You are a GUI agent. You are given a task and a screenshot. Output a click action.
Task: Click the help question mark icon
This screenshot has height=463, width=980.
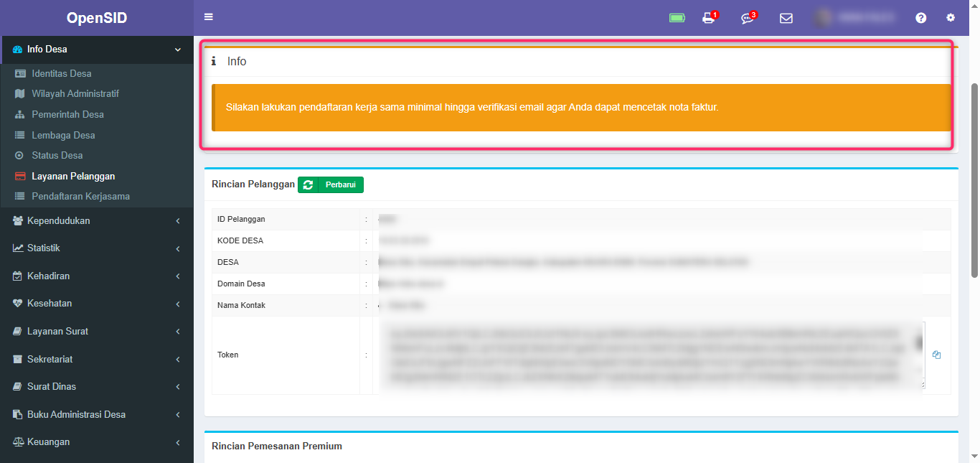(x=921, y=18)
